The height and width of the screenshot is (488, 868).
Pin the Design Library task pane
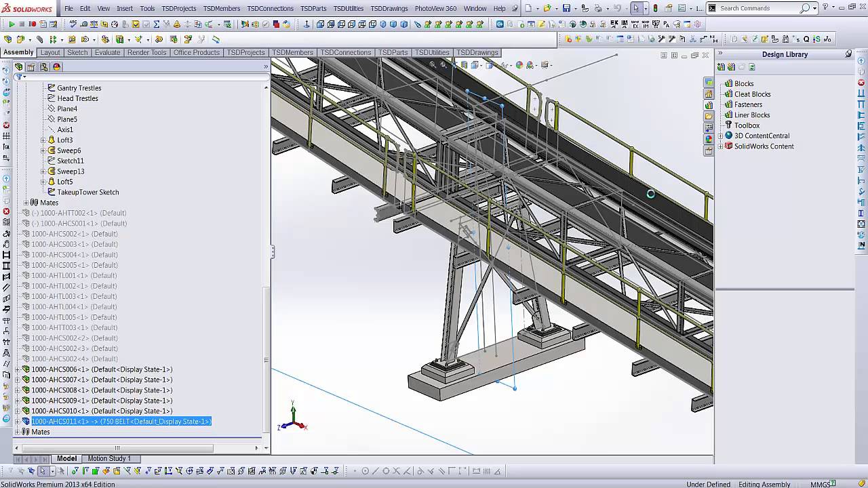(x=848, y=54)
